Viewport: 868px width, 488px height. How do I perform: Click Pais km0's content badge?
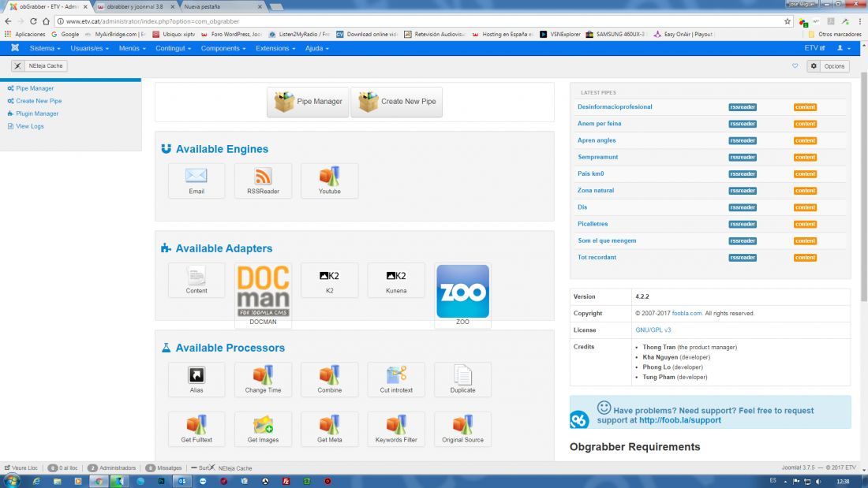tap(805, 173)
